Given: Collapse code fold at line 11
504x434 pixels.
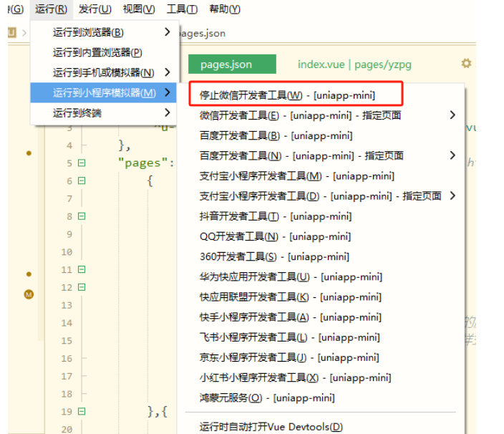Looking at the screenshot, I should [82, 269].
